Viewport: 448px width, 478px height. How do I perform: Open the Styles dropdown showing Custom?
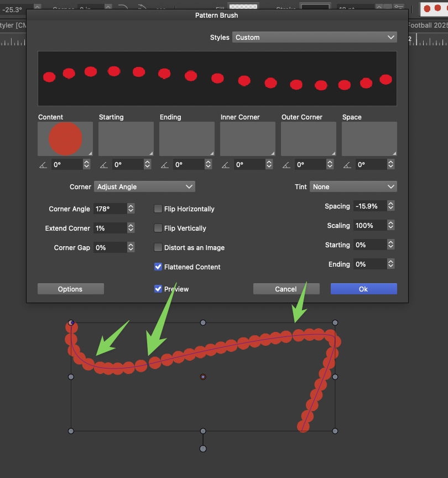click(315, 38)
